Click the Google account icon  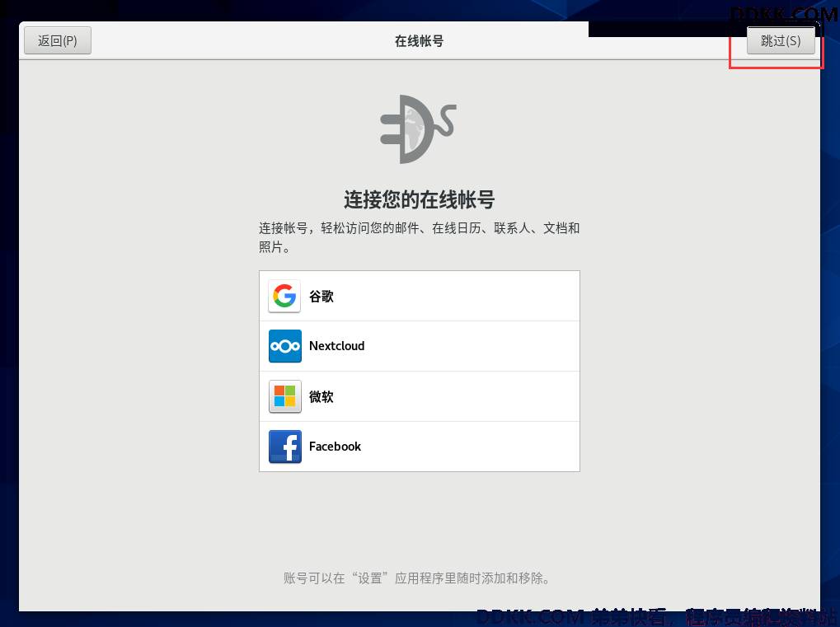tap(284, 296)
